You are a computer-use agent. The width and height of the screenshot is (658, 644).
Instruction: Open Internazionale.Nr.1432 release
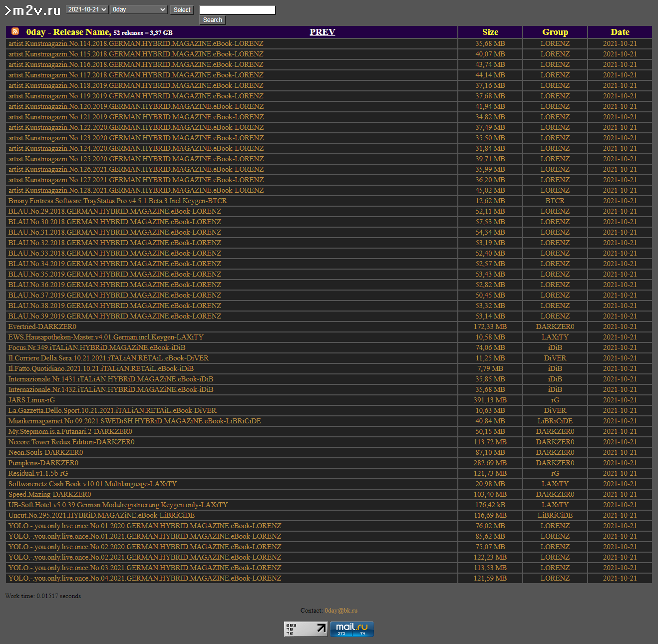pos(111,389)
